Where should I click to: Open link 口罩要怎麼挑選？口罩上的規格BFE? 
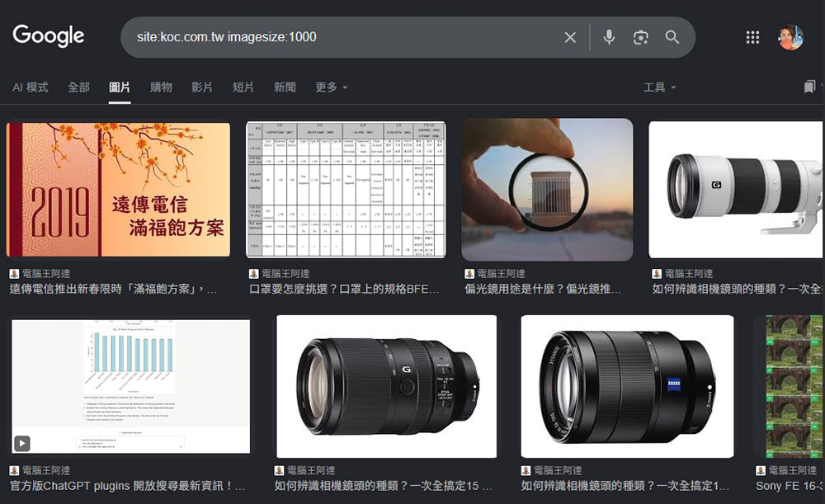coord(344,289)
